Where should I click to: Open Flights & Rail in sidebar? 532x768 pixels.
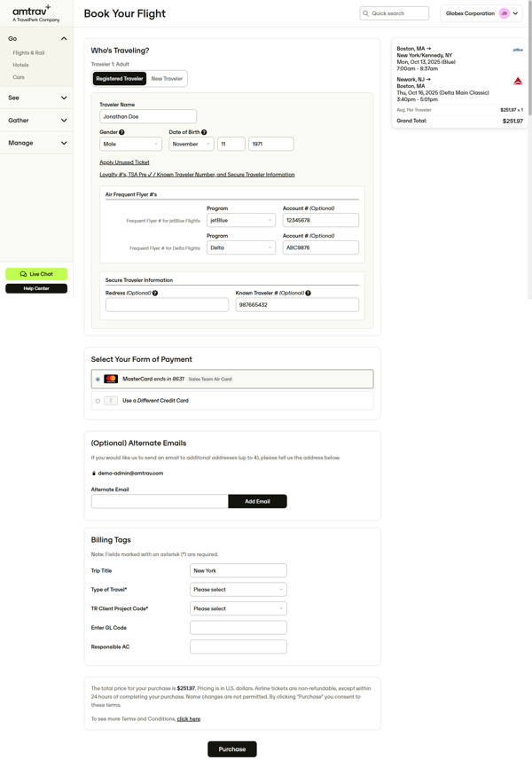tap(28, 52)
